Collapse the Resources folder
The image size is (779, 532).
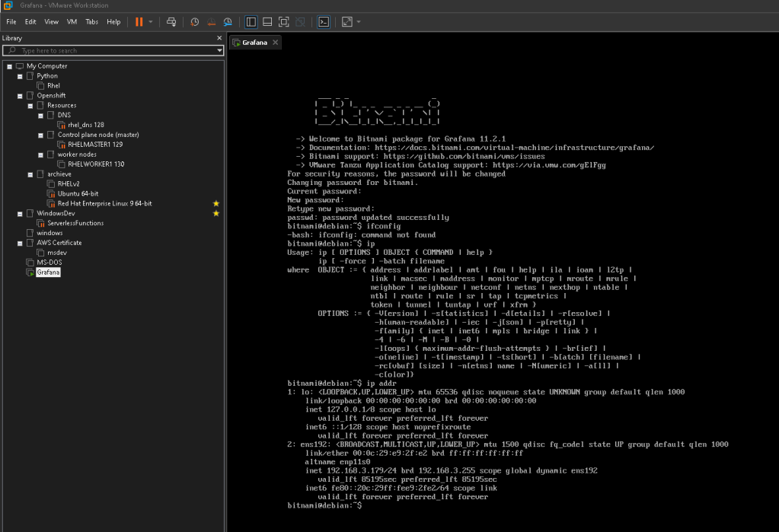[30, 106]
